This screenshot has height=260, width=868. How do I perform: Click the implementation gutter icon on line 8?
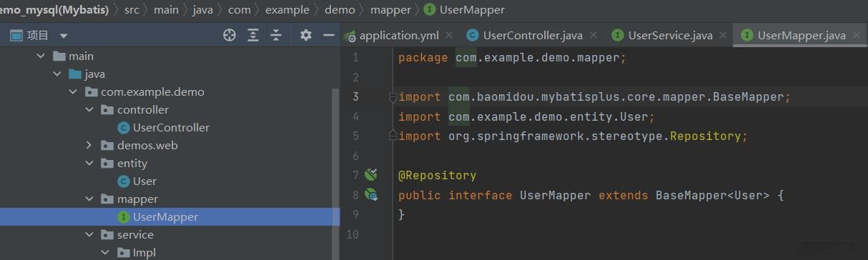point(370,194)
